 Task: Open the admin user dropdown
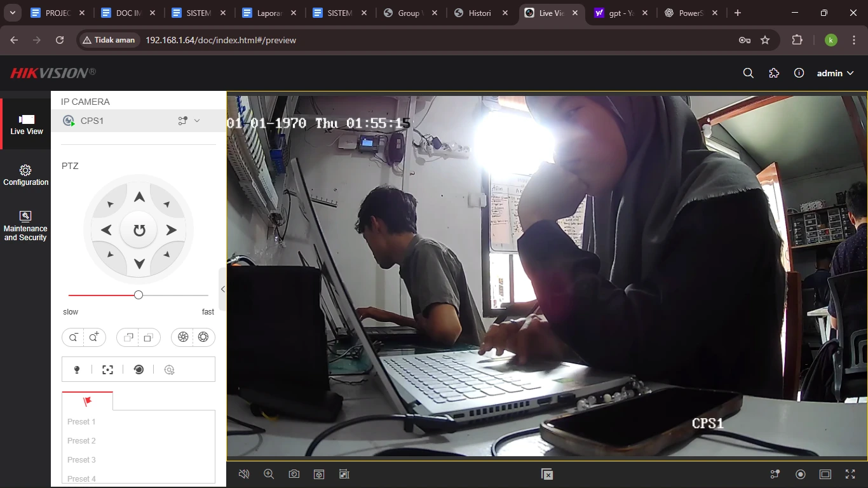(835, 73)
